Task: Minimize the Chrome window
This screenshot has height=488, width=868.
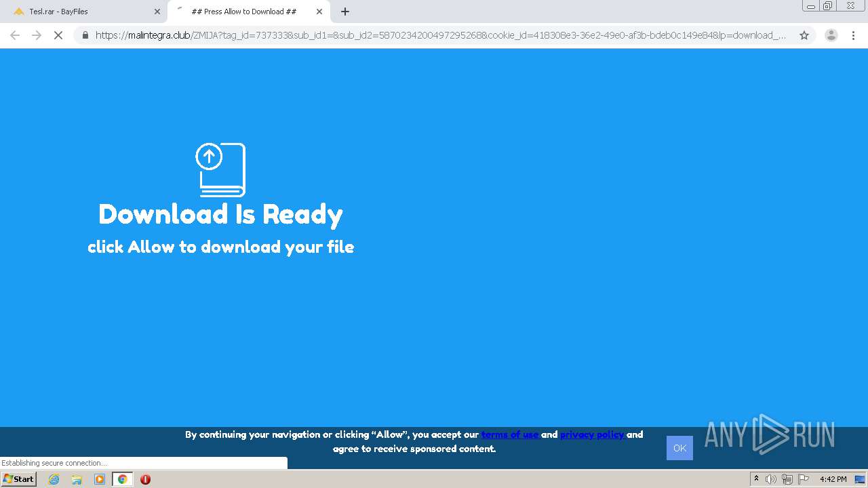Action: coord(811,6)
